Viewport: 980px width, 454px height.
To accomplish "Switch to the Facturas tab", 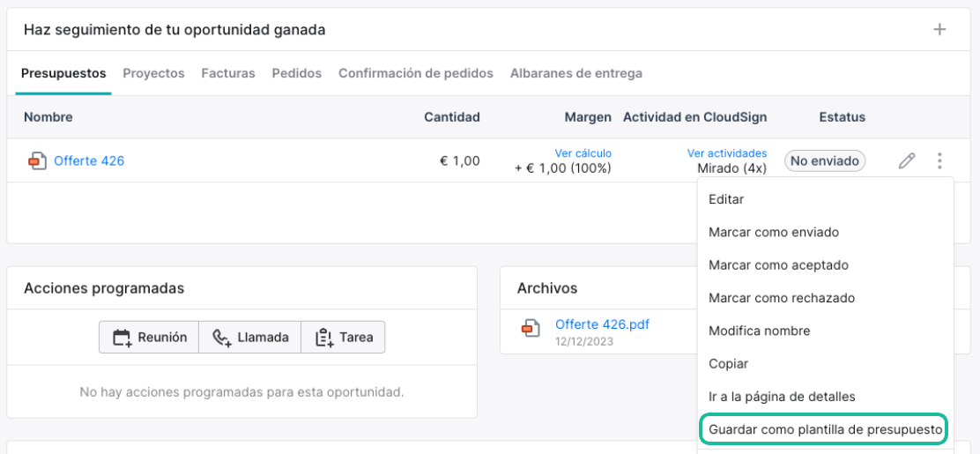I will point(228,73).
